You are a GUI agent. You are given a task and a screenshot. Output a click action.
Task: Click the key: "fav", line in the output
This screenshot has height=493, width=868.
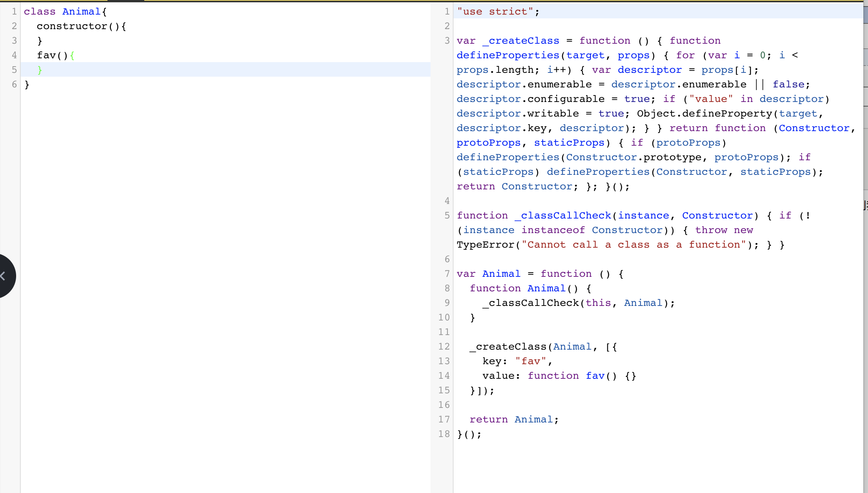tap(517, 361)
